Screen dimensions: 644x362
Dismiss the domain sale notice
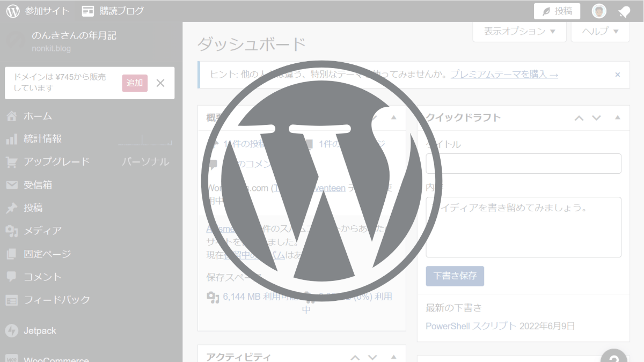point(160,83)
